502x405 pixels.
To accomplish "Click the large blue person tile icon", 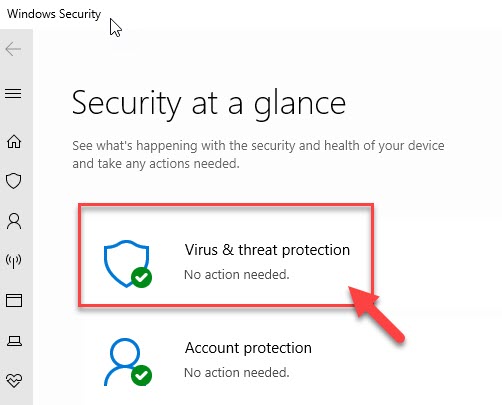I will 125,362.
